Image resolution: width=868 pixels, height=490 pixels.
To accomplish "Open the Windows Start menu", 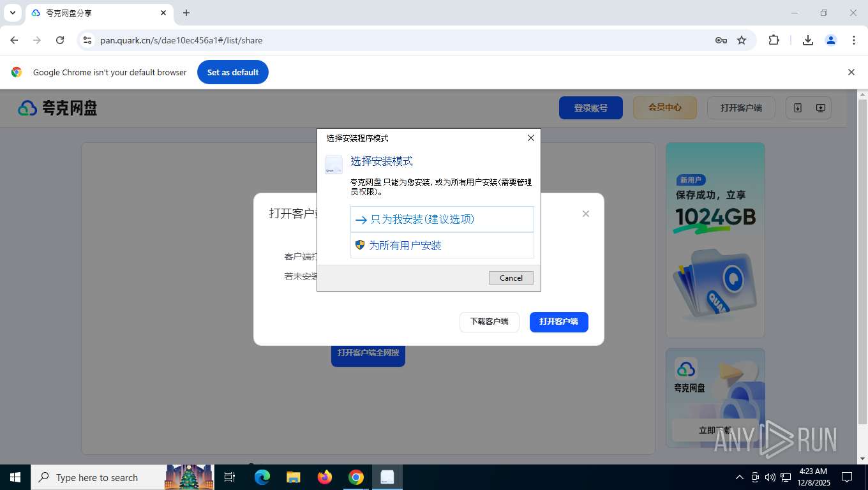I will [15, 477].
